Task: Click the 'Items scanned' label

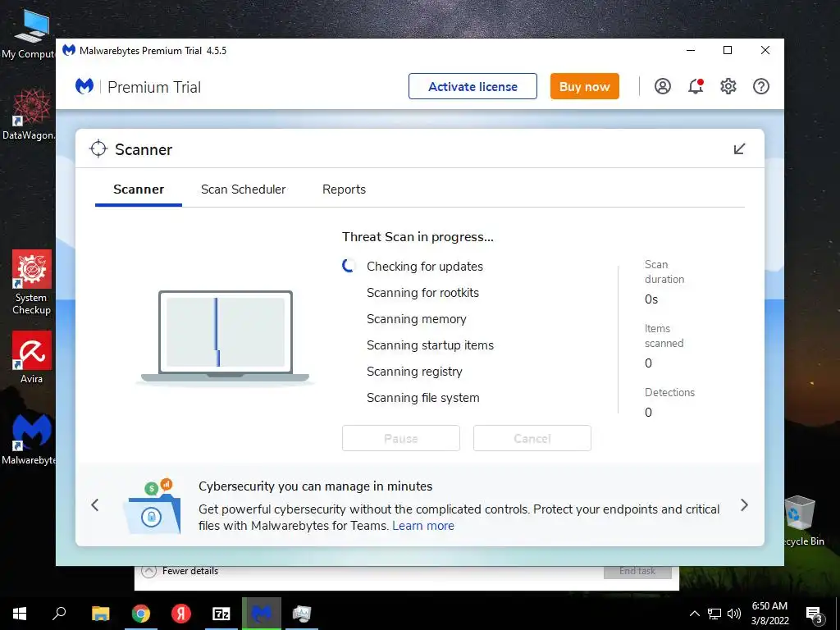Action: click(664, 336)
